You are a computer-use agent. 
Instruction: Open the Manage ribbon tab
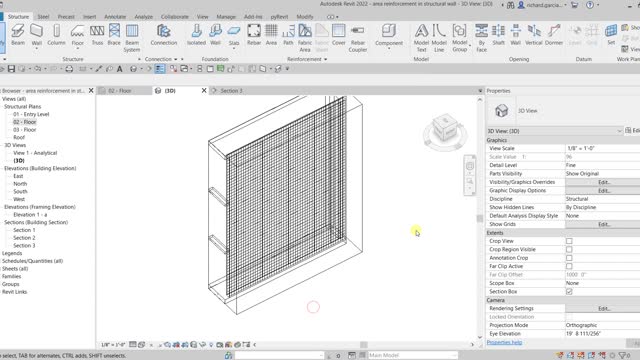point(226,17)
